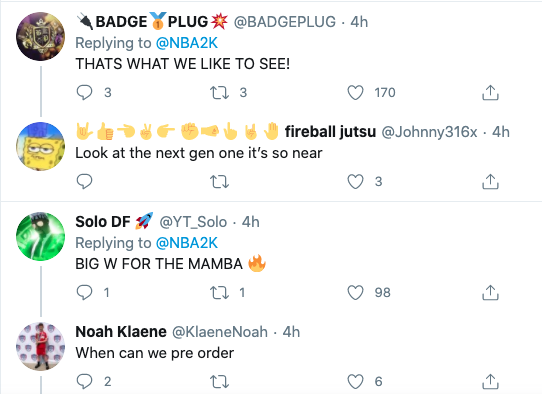
Task: Open BADGE PLUG's profile picture
Action: (40, 36)
